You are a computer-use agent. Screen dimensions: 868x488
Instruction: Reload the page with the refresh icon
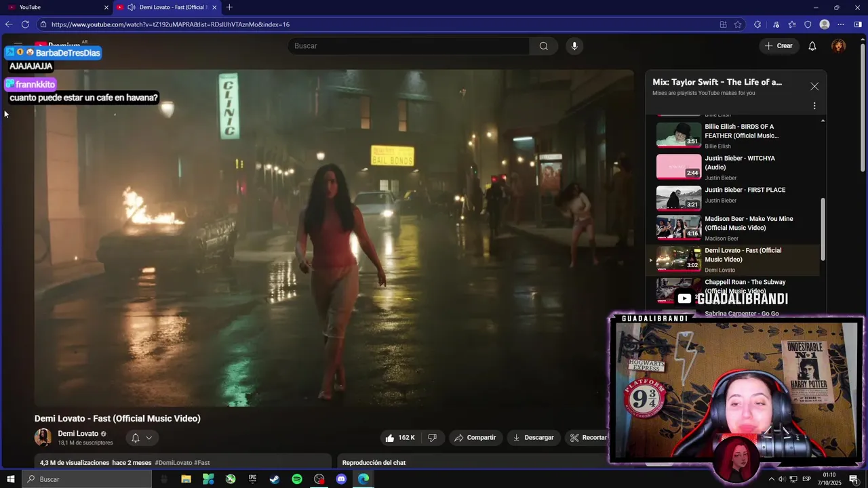pyautogui.click(x=25, y=24)
